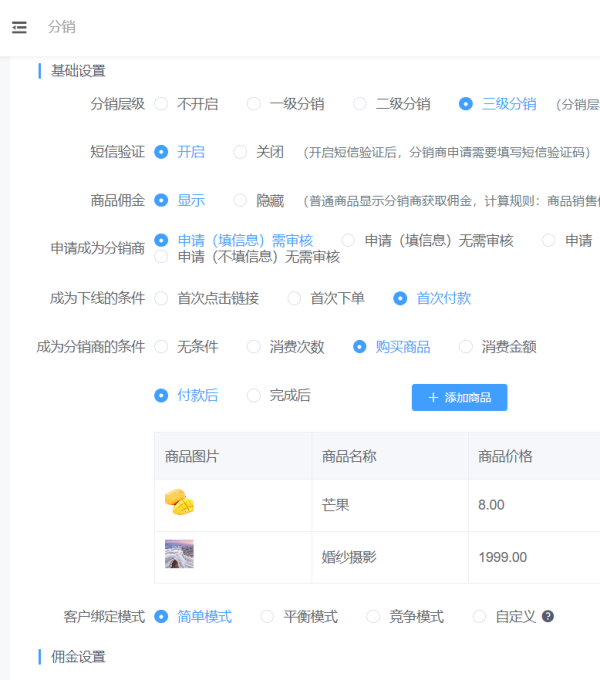Image resolution: width=600 pixels, height=680 pixels.
Task: Collapse the sidebar with the menu fold icon
Action: pos(19,27)
